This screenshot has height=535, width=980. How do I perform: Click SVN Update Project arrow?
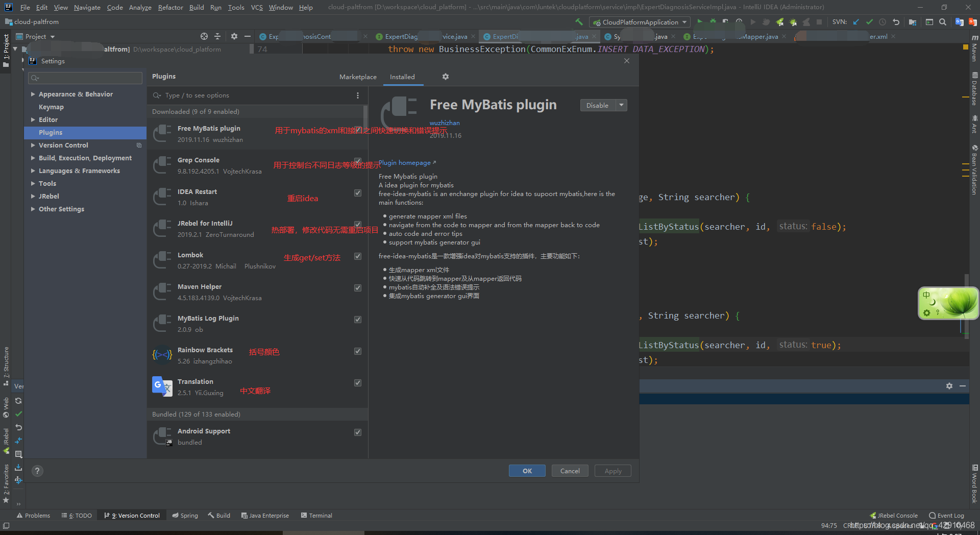856,22
